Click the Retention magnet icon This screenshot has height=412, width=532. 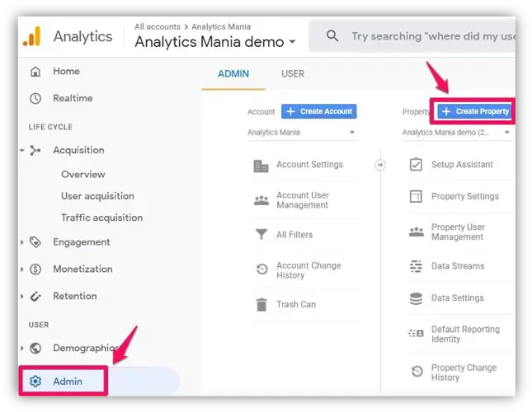point(35,297)
